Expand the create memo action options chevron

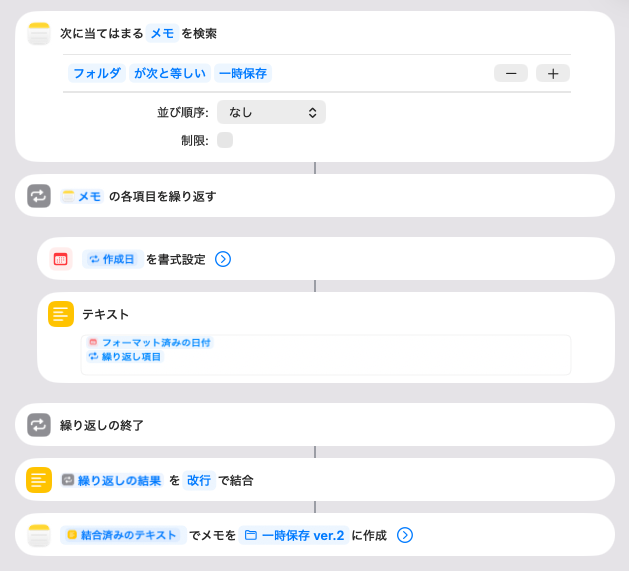click(405, 535)
